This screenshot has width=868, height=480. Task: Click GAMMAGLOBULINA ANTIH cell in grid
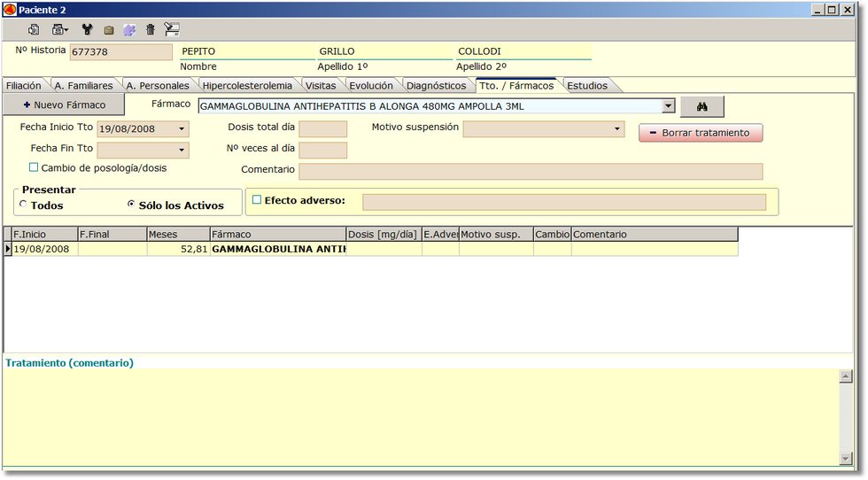pos(278,249)
